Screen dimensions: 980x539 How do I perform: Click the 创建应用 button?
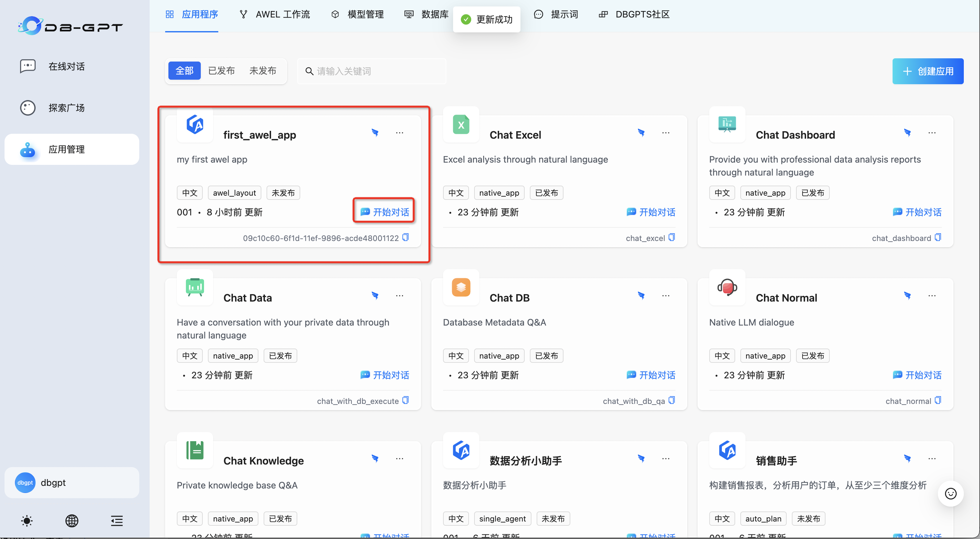pyautogui.click(x=928, y=71)
